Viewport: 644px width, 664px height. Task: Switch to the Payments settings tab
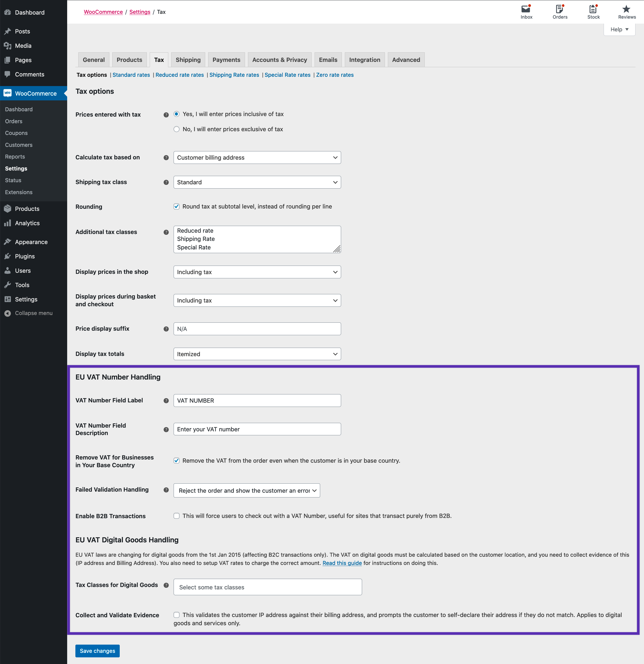226,59
